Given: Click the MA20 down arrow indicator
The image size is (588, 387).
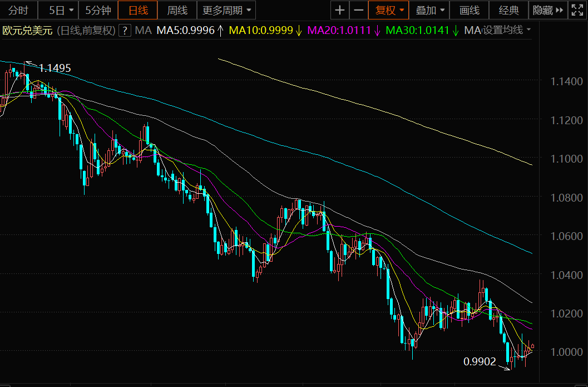Looking at the screenshot, I should (x=377, y=31).
